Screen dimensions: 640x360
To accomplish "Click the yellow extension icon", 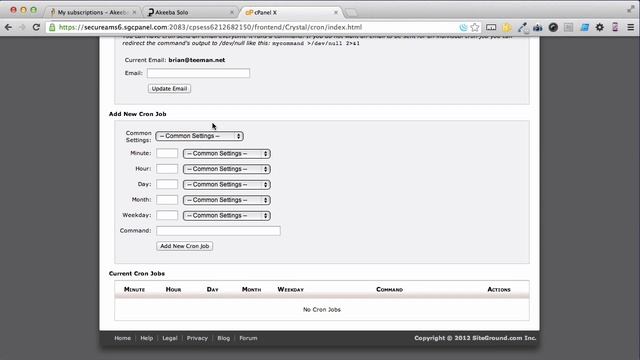I will click(x=507, y=27).
